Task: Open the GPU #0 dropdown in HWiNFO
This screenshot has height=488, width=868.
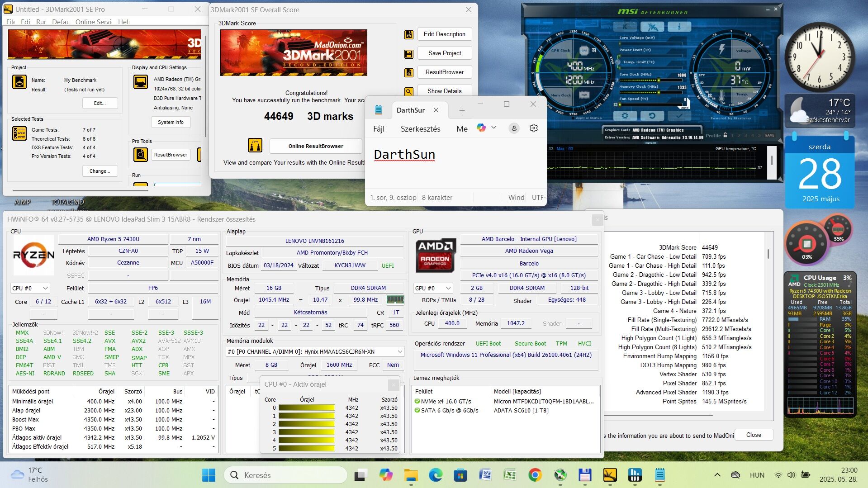Action: click(433, 288)
